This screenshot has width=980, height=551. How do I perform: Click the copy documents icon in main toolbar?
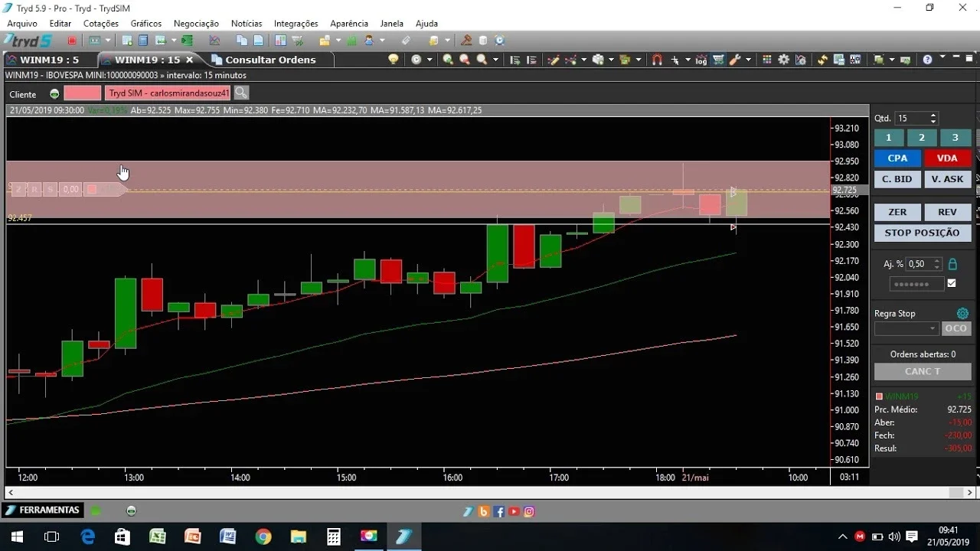click(242, 41)
